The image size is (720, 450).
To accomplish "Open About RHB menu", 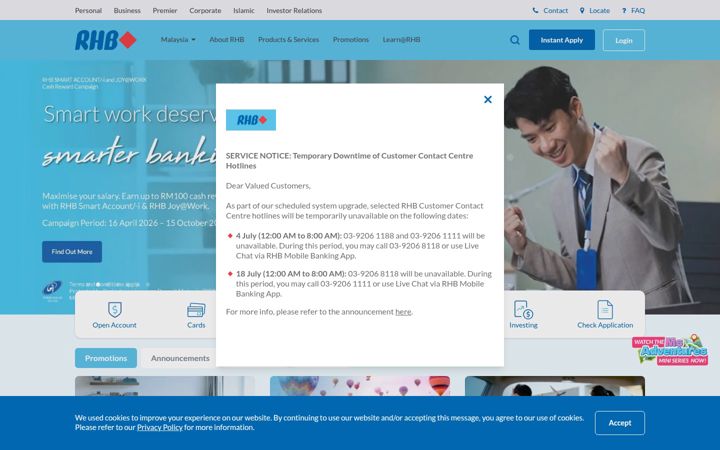I will [227, 40].
